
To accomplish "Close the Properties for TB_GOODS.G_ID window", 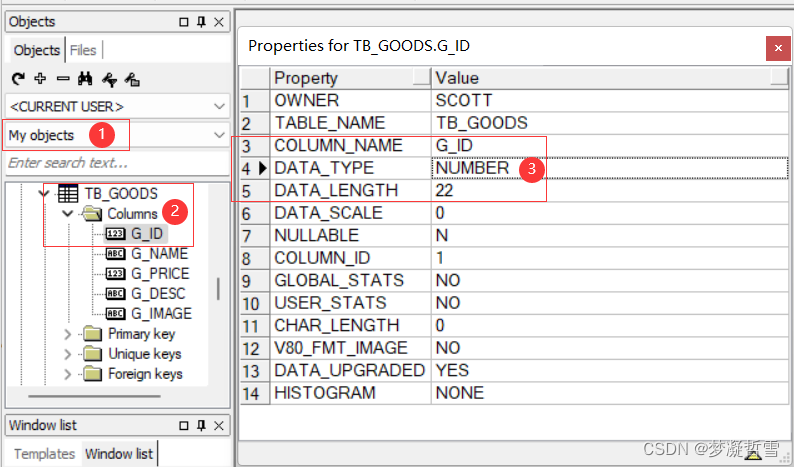I will click(778, 48).
